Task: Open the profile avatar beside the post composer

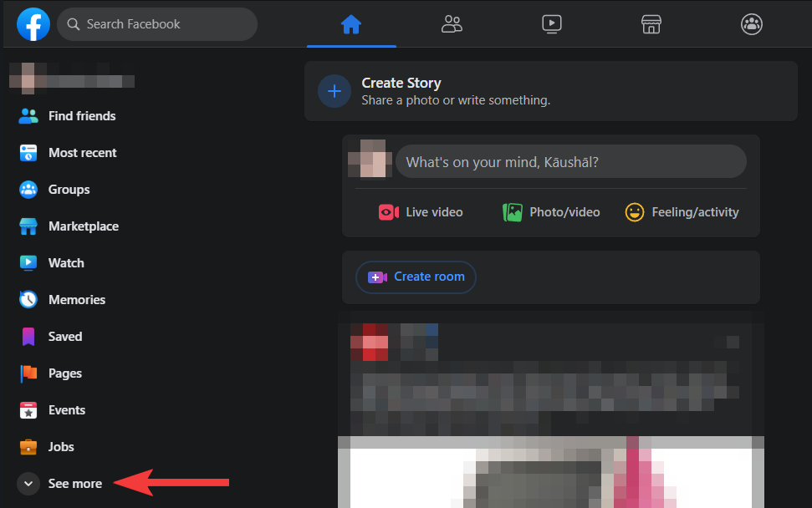Action: click(370, 158)
